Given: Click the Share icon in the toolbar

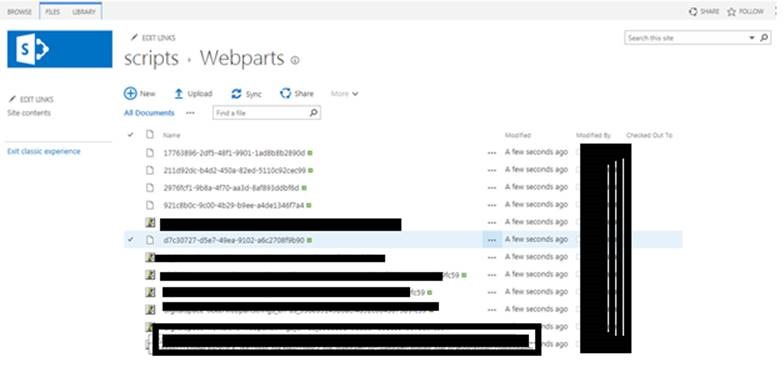Looking at the screenshot, I should pyautogui.click(x=286, y=94).
